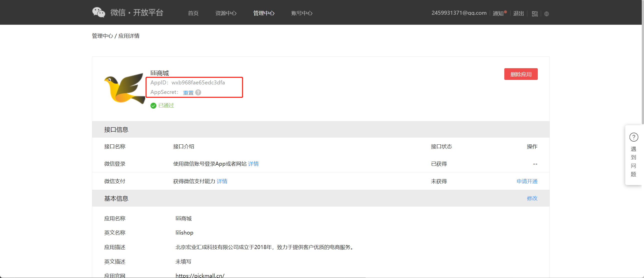The image size is (644, 278).
Task: Click the AppID value wxb968fae65edc3dfa
Action: (198, 83)
